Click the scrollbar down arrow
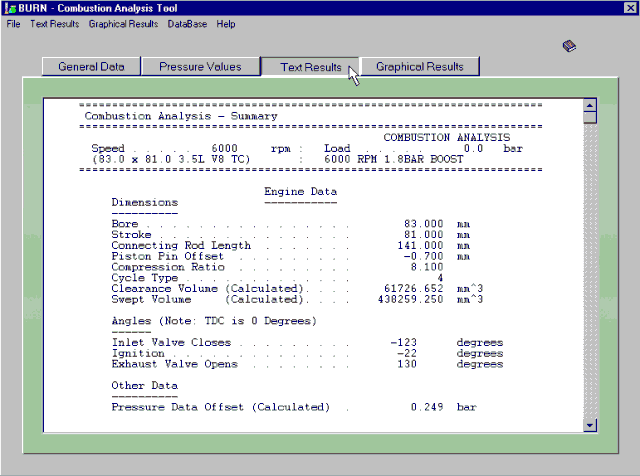The width and height of the screenshot is (640, 476). pyautogui.click(x=589, y=425)
